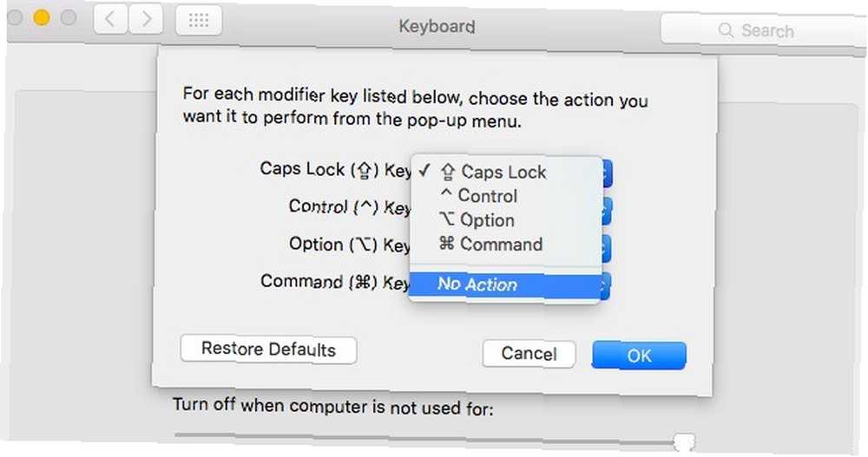Open the Caps Lock Key dropdown arrows

[x=607, y=173]
